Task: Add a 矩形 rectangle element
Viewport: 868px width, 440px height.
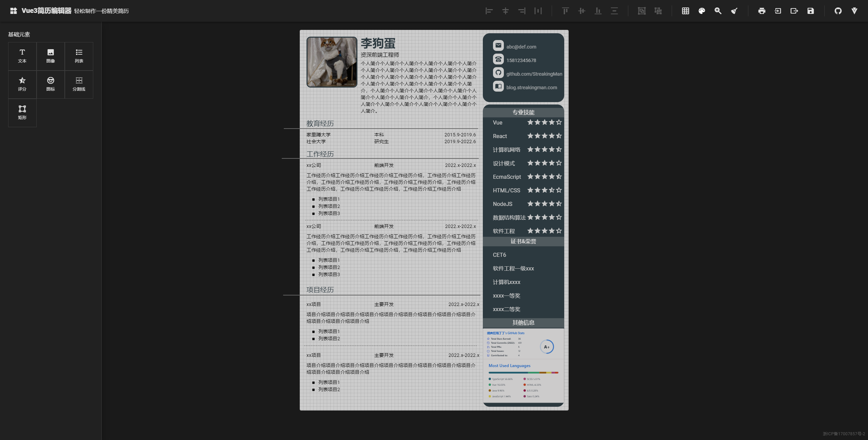Action: [x=22, y=113]
